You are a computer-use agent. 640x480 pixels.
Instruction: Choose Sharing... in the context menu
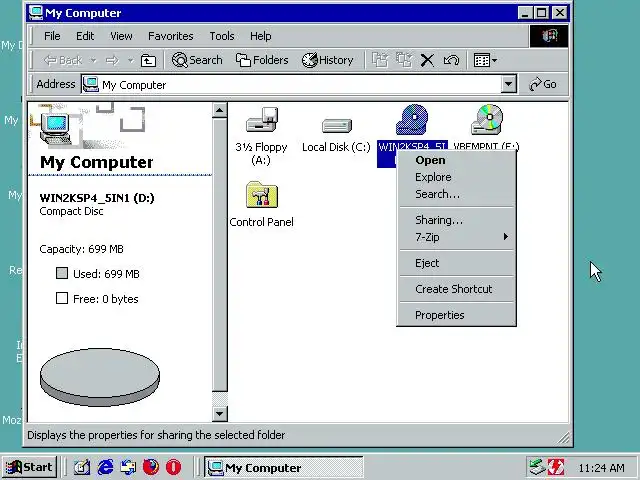coord(456,220)
